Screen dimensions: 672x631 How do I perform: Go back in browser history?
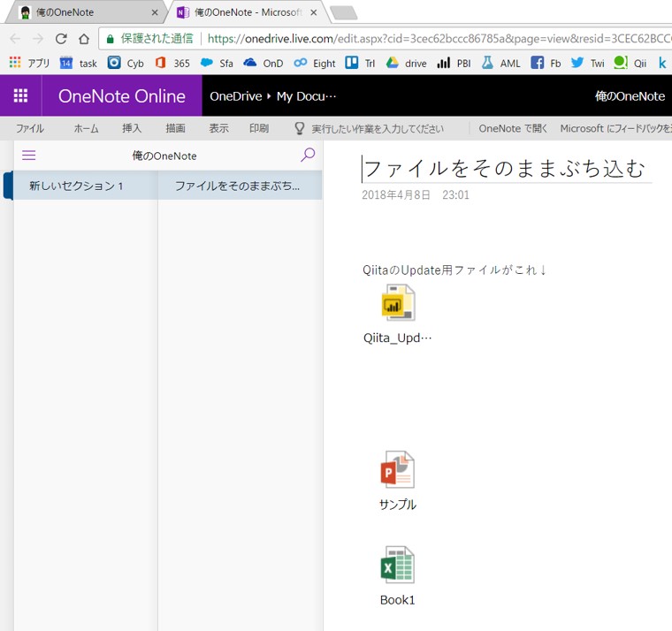pos(15,39)
